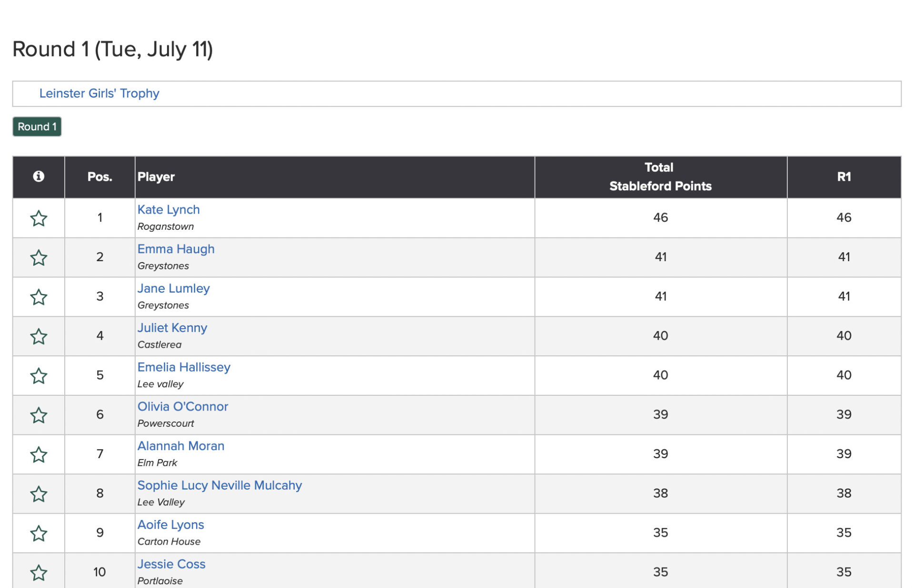Open Olivia O'Connor's player page
This screenshot has height=588, width=914.
click(x=183, y=407)
